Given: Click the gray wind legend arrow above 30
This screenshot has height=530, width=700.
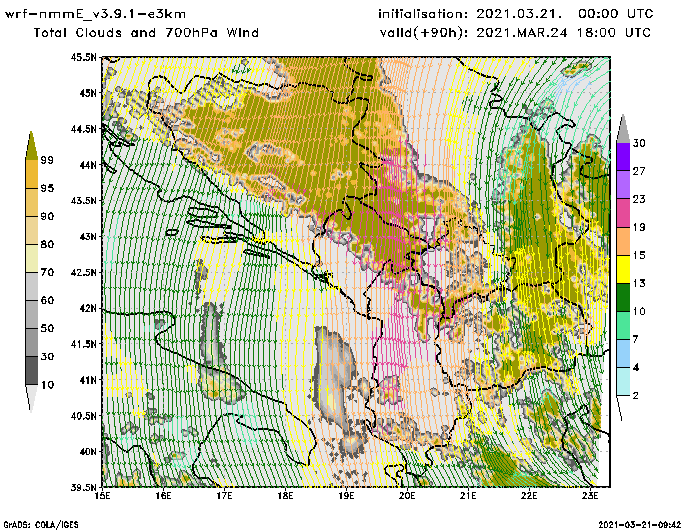Looking at the screenshot, I should (623, 129).
